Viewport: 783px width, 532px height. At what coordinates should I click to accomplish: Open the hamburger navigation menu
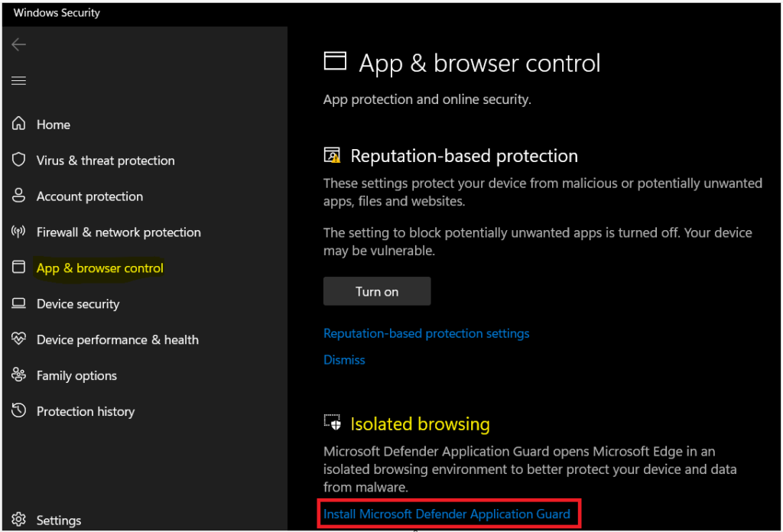pos(19,81)
